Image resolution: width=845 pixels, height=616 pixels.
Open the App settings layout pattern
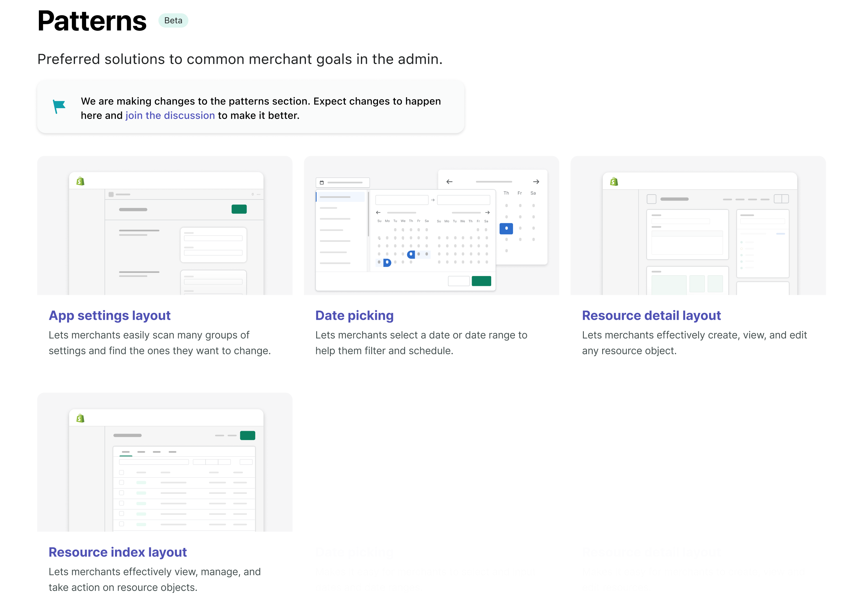(x=110, y=315)
